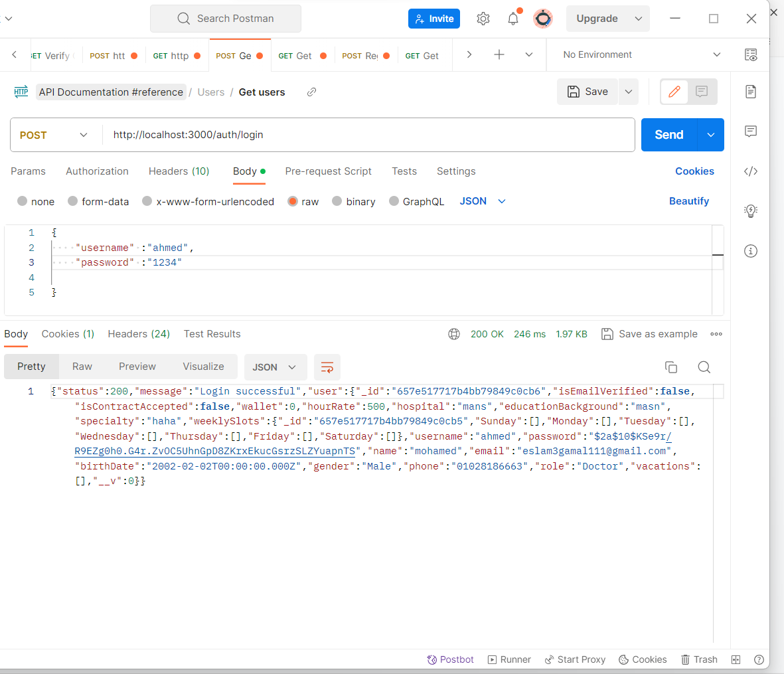The image size is (784, 674).
Task: Open the No Environment selector
Action: coord(641,54)
